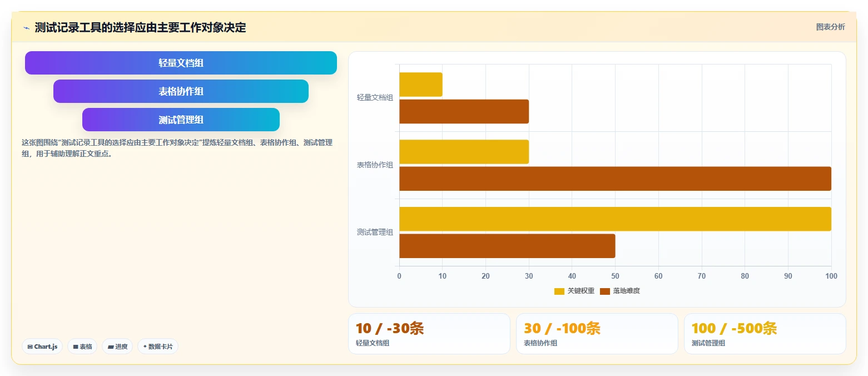Image resolution: width=868 pixels, height=376 pixels.
Task: Open the 10 / -30条 data card
Action: 429,334
